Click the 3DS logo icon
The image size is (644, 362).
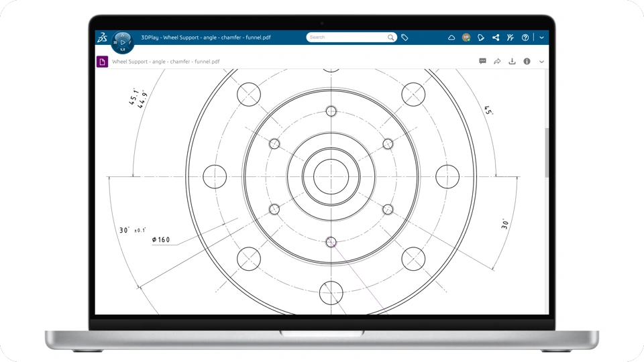[102, 38]
